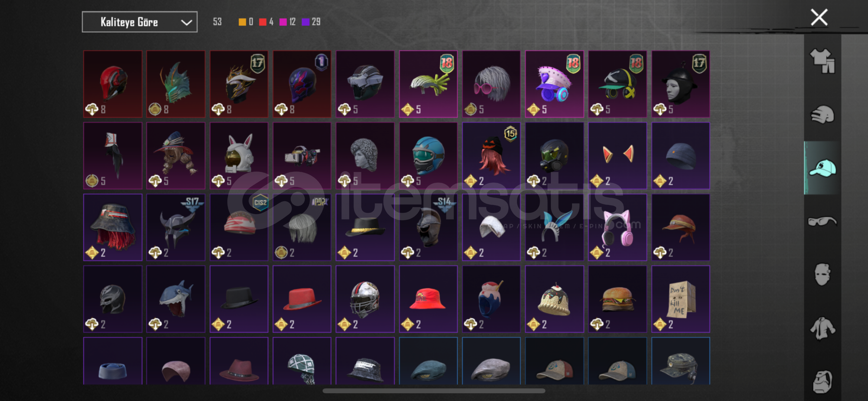Image resolution: width=868 pixels, height=401 pixels.
Task: Open the outfit sets category icon
Action: point(822,61)
